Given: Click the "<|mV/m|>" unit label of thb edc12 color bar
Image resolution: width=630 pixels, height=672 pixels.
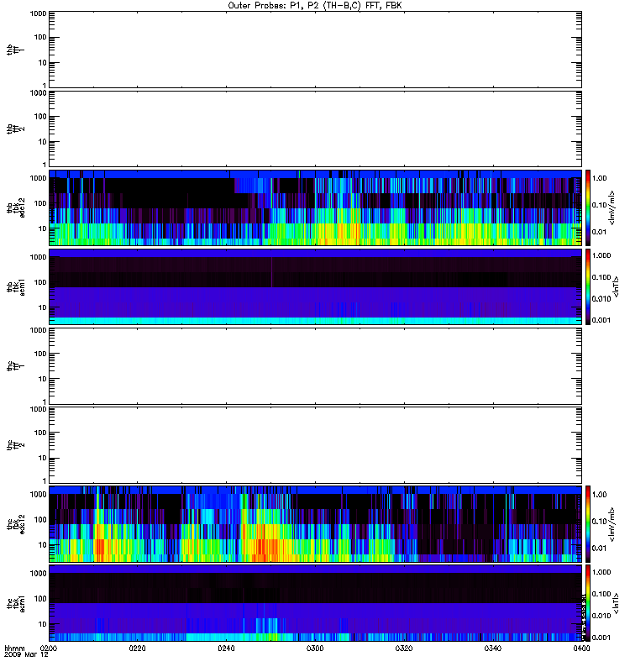Looking at the screenshot, I should (x=612, y=207).
